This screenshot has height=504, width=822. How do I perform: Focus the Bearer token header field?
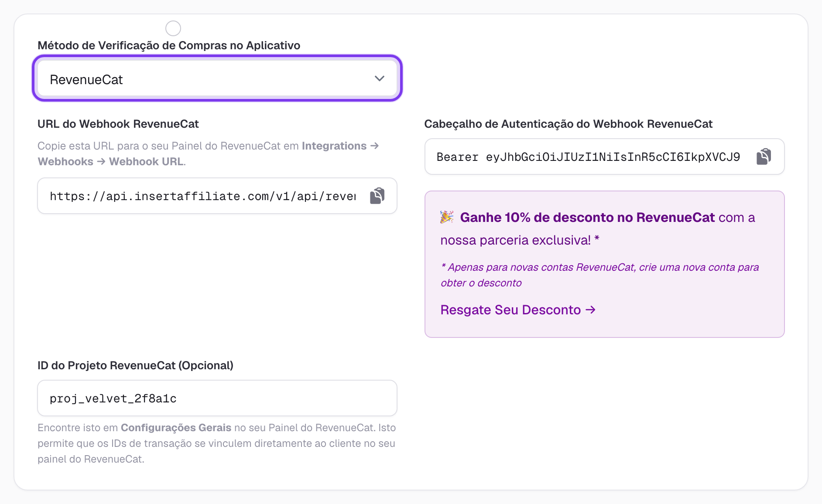coord(589,157)
